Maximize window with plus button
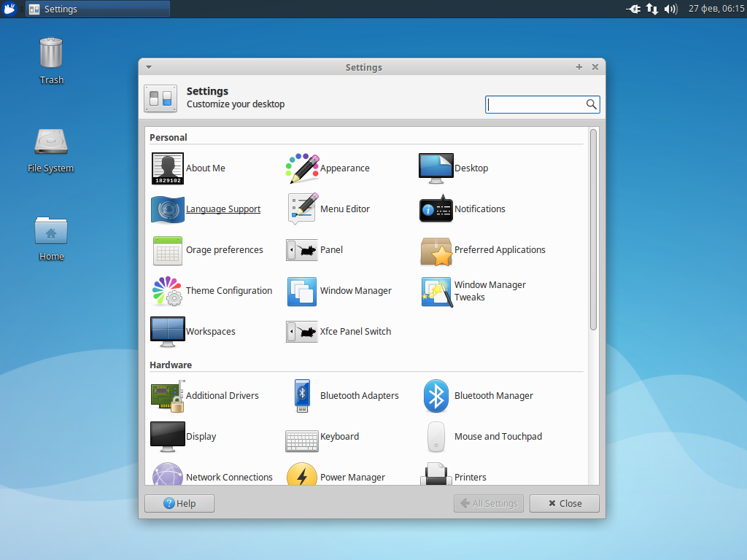Screen dimensions: 747x560 point(579,67)
